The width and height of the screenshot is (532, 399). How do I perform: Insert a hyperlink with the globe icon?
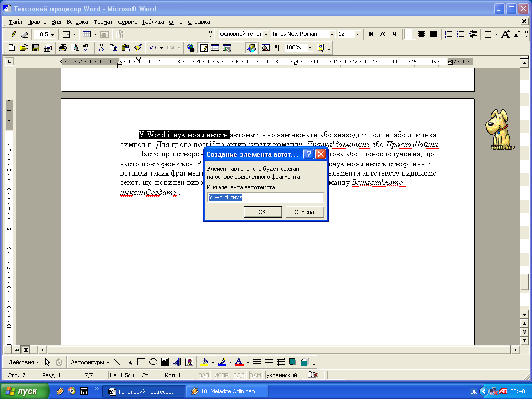191,48
